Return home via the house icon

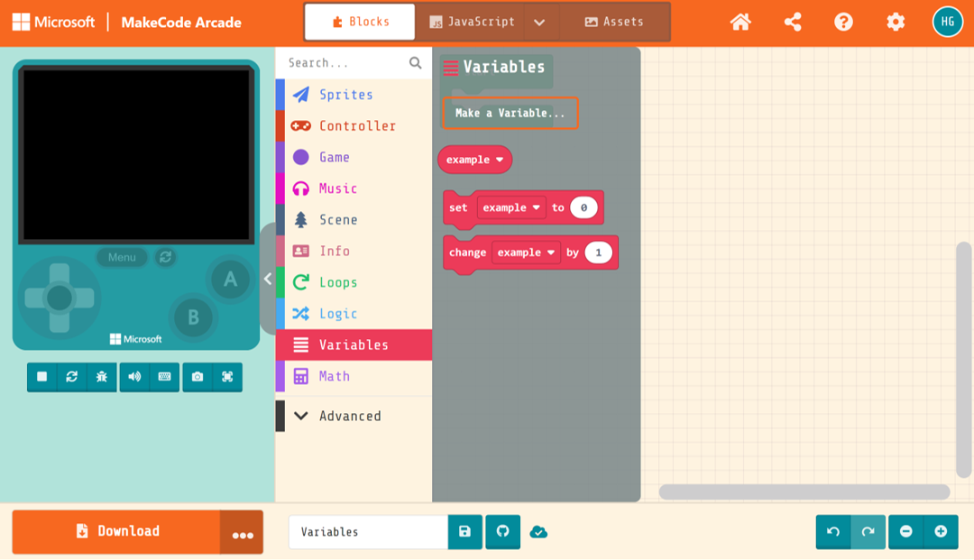tap(740, 22)
